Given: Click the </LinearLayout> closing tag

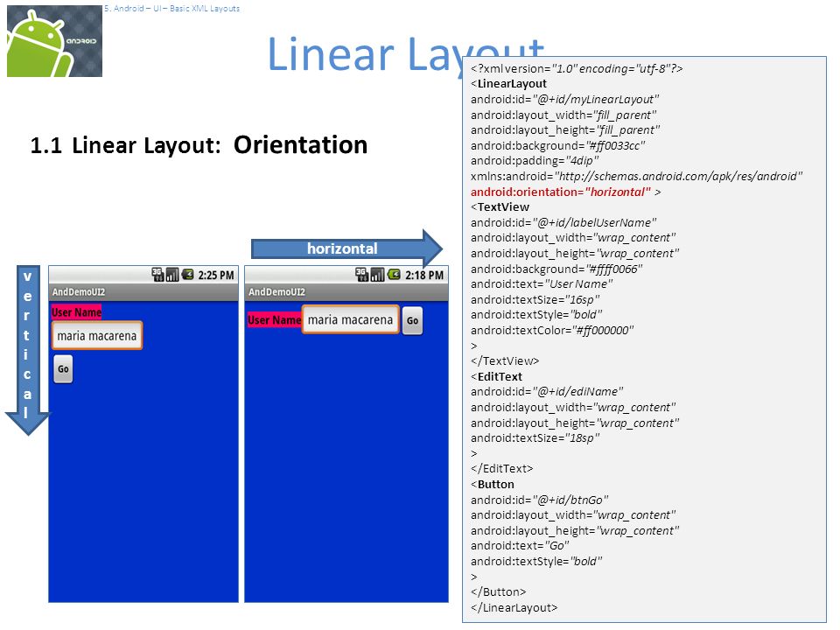Looking at the screenshot, I should coord(514,607).
